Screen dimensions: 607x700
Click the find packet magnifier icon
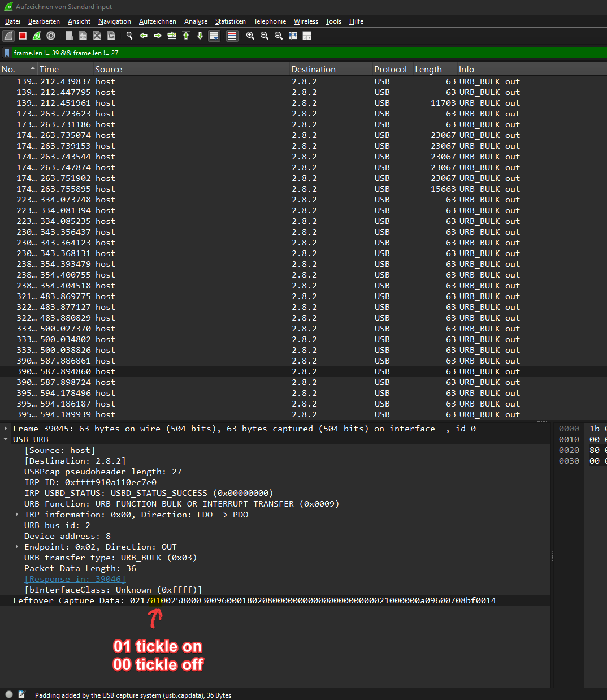129,36
